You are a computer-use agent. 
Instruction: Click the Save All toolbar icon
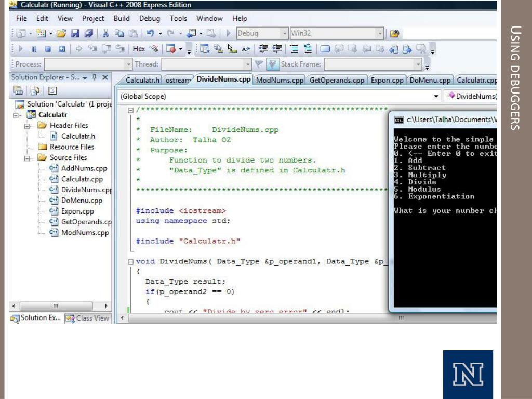(89, 33)
